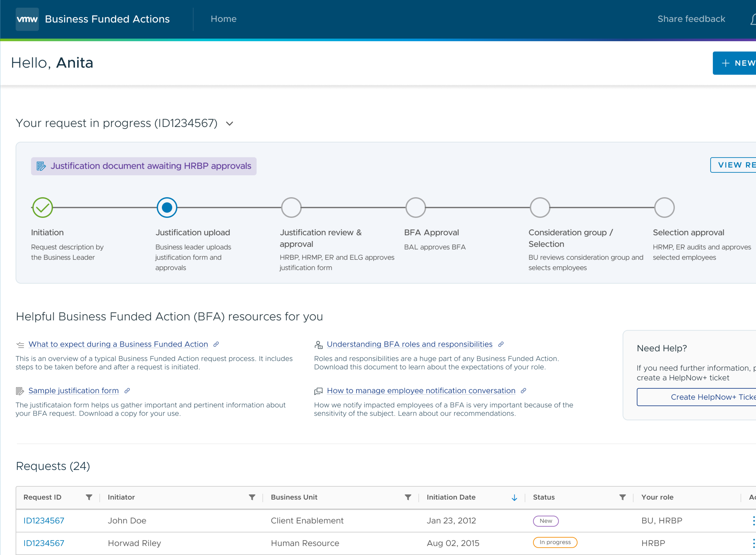
Task: Collapse the request in progress chevron
Action: pos(230,124)
